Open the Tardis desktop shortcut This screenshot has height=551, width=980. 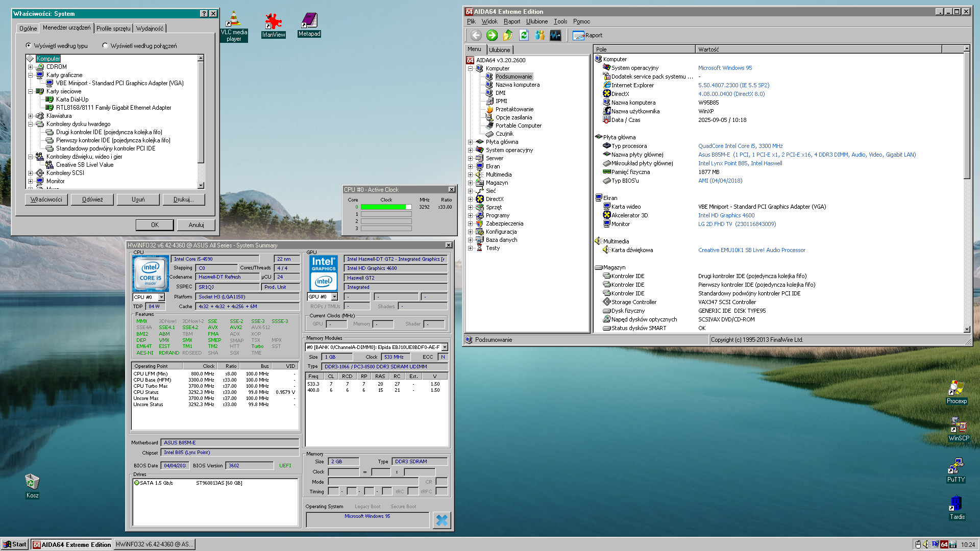(957, 508)
